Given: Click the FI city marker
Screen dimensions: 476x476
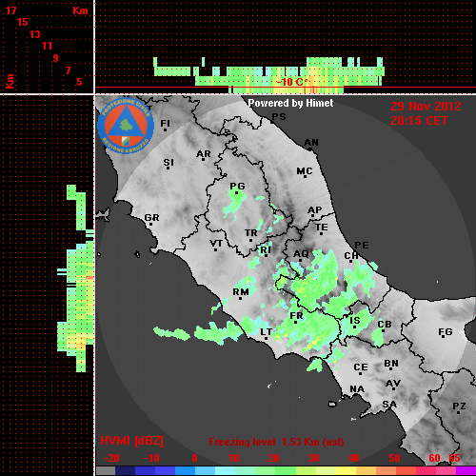Looking at the screenshot, I should (166, 125).
